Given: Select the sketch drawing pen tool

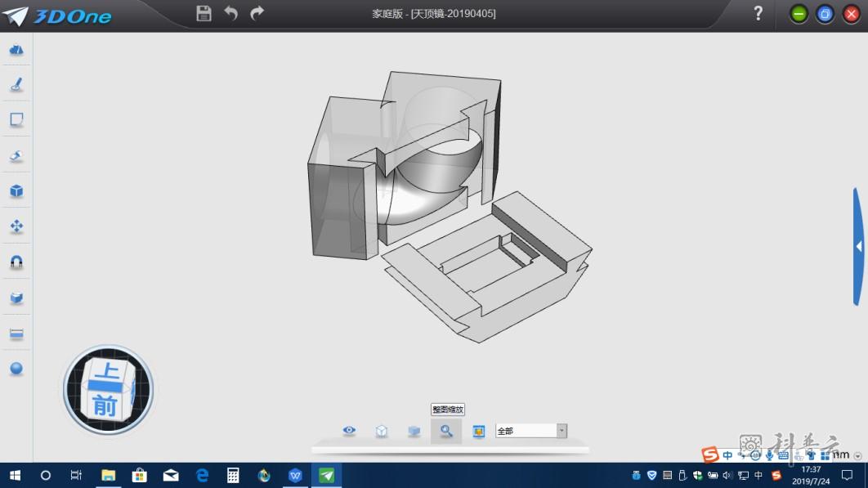Looking at the screenshot, I should 16,85.
